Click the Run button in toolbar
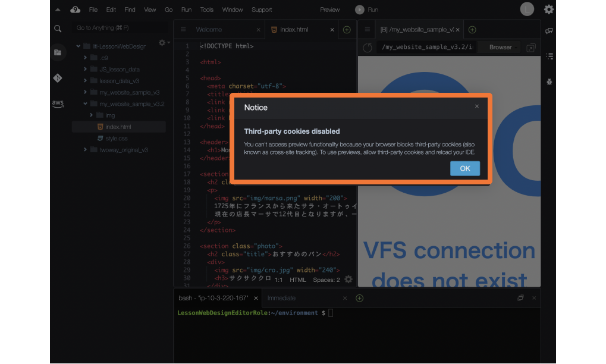This screenshot has height=364, width=606. 367,10
